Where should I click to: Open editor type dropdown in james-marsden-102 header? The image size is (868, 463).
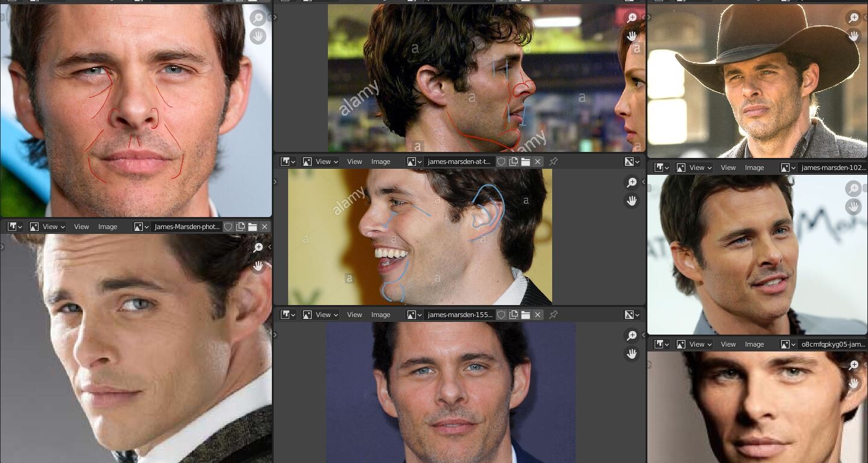pos(662,168)
